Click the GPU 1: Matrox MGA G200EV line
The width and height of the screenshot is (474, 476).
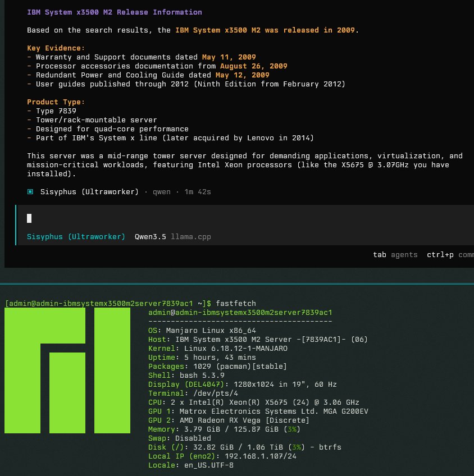pyautogui.click(x=258, y=411)
